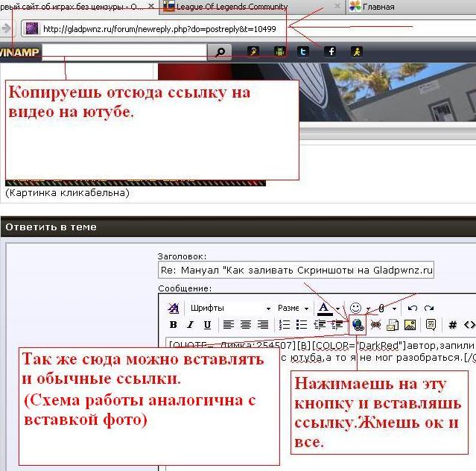476x471 pixels.
Task: Click the (Картинка кликабельна) caption text
Action: (x=67, y=192)
